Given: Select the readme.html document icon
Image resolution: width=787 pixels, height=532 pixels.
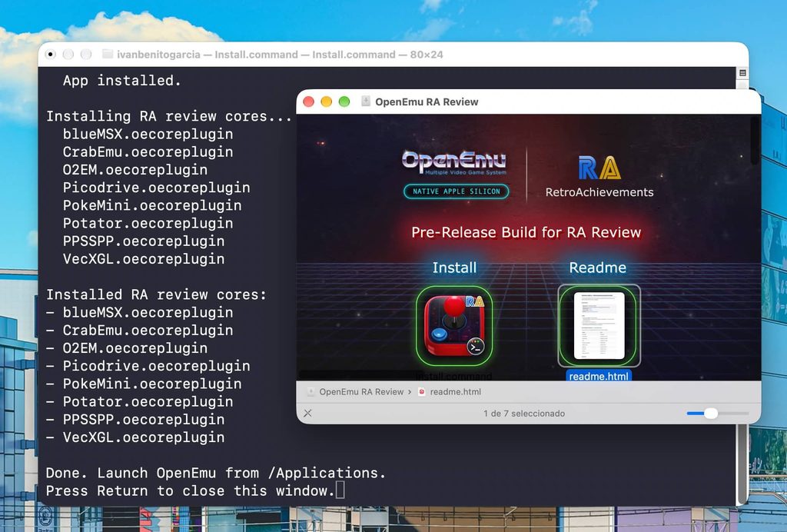Looking at the screenshot, I should [x=599, y=326].
